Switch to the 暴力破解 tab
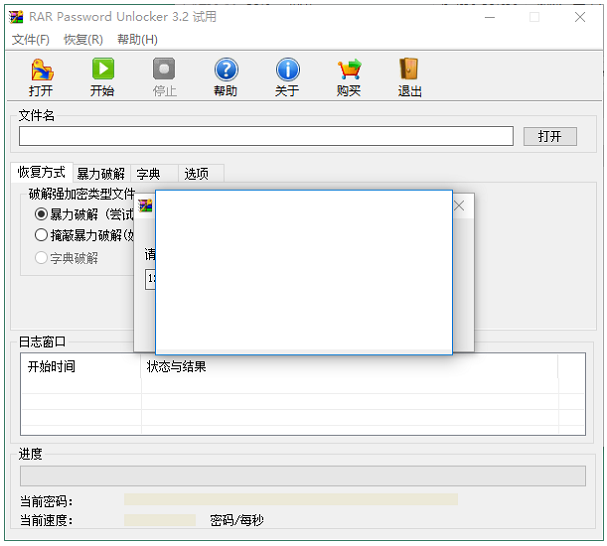Image resolution: width=607 pixels, height=546 pixels. (101, 174)
